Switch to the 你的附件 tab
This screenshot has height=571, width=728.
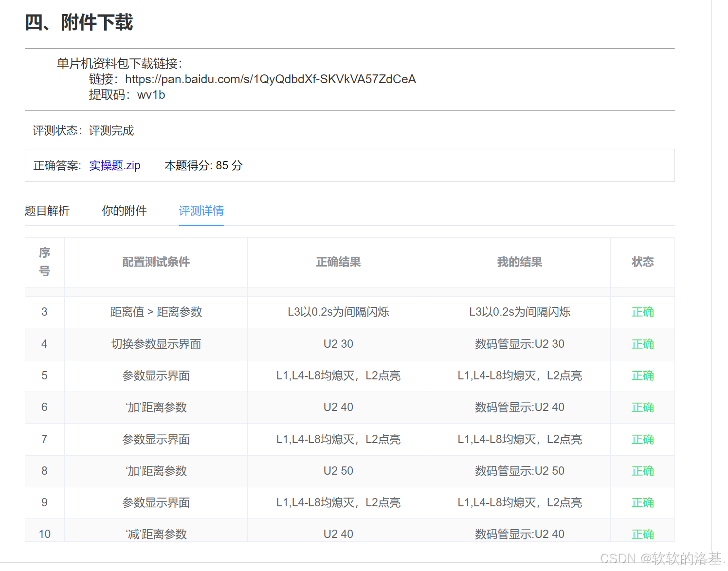(124, 211)
